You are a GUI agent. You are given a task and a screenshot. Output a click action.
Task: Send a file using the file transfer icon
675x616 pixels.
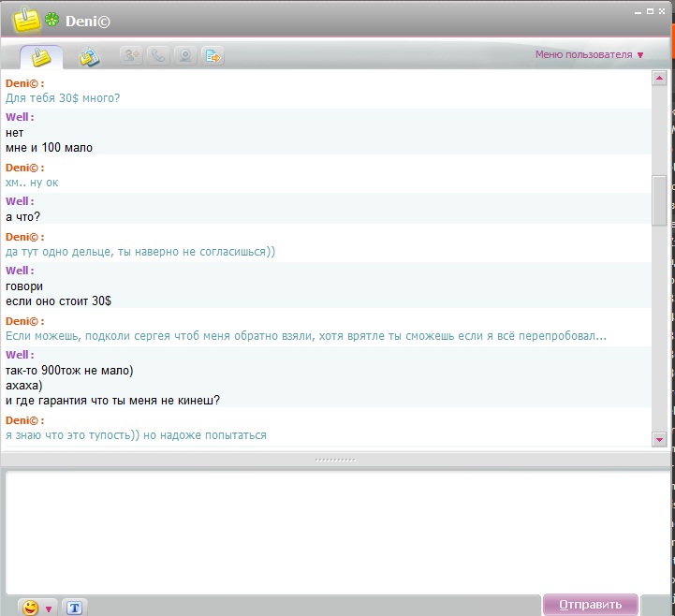tap(213, 55)
